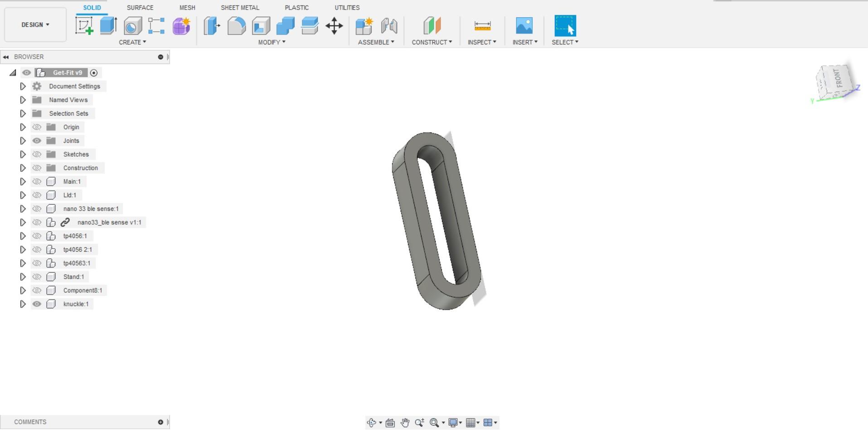This screenshot has height=430, width=868.
Task: Collapse the Get-Fit v9 root node
Action: [x=13, y=73]
